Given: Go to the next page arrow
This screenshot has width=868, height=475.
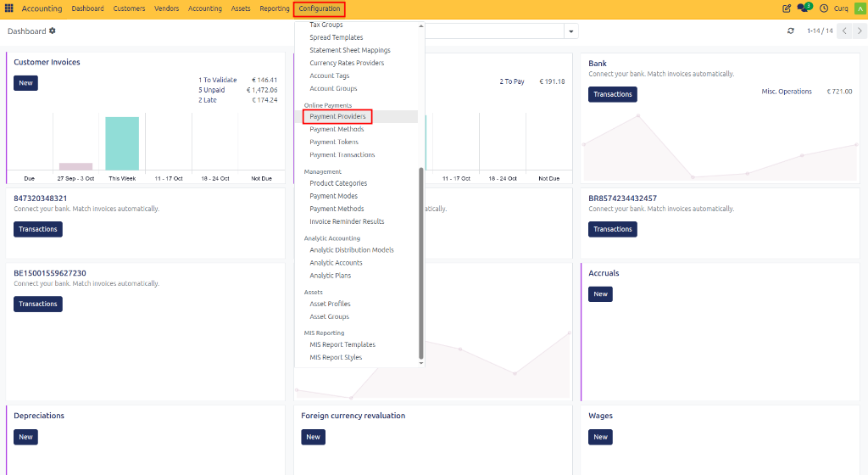Looking at the screenshot, I should [860, 31].
